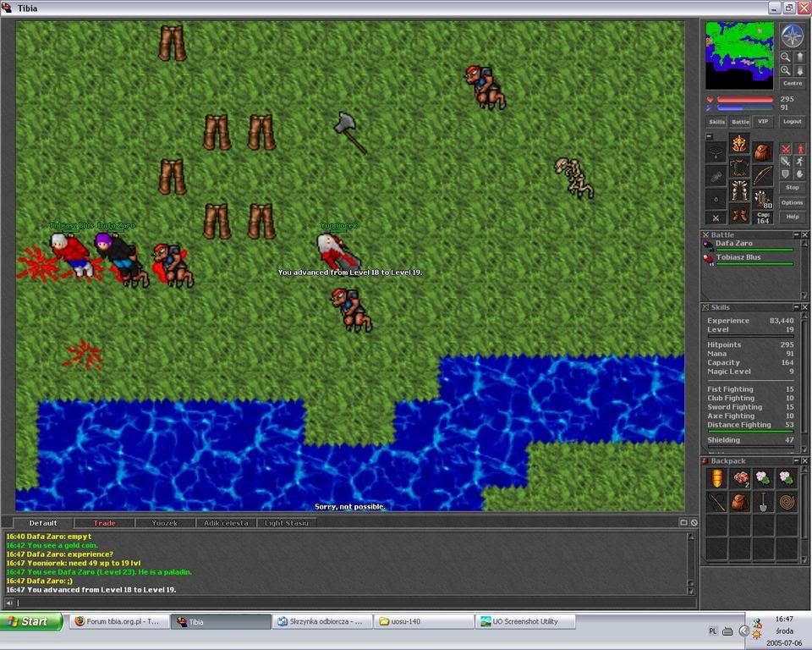Click the empty left-hand weapon slot

pyautogui.click(x=716, y=175)
